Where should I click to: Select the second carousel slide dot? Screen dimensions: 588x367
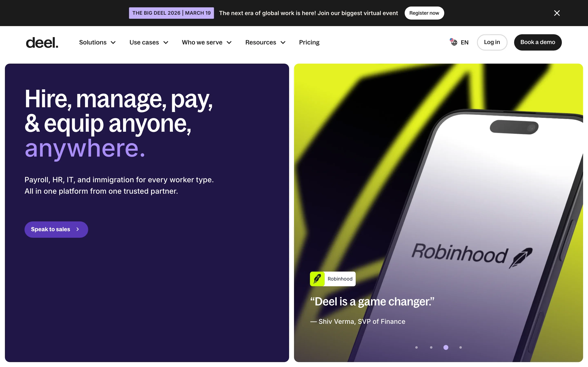(x=431, y=347)
